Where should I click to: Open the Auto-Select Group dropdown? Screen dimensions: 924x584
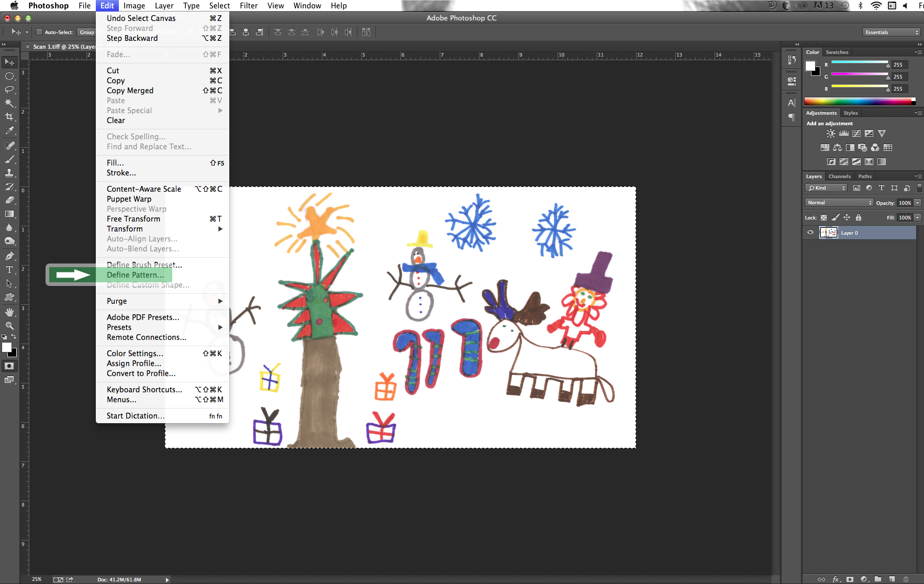(86, 32)
